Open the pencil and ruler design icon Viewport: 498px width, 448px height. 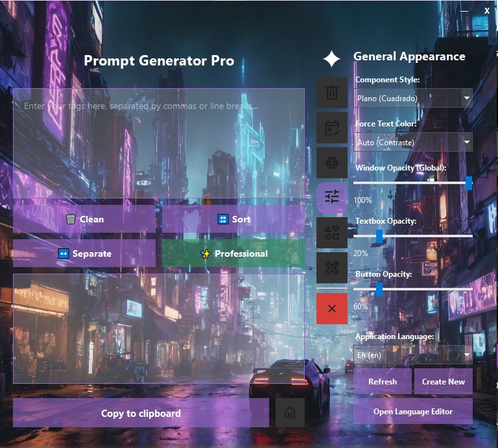tap(332, 268)
